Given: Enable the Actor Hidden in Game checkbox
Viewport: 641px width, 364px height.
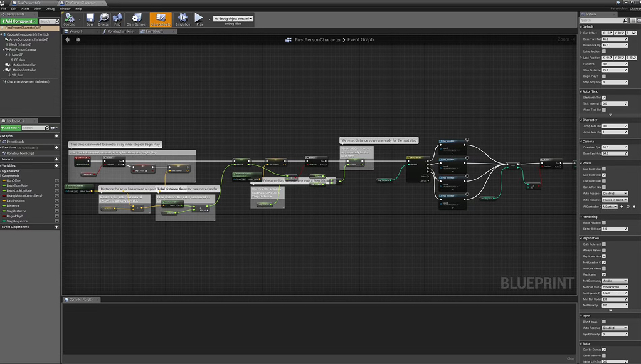Looking at the screenshot, I should (604, 222).
